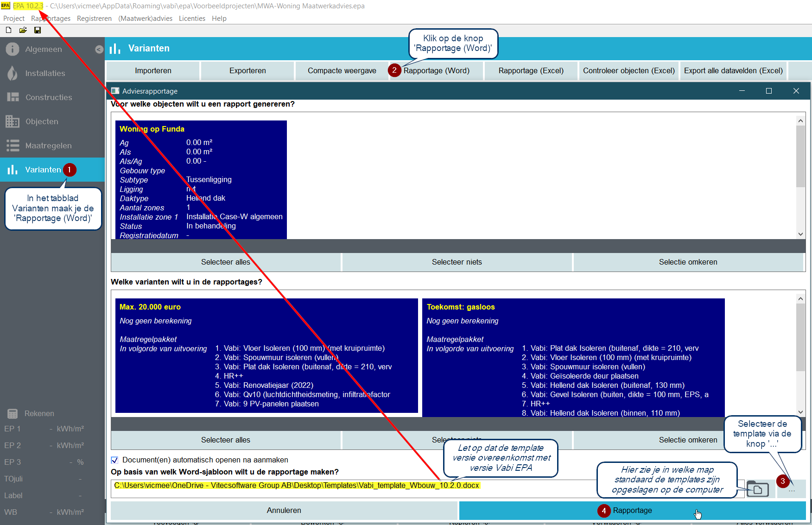Screen dimensions: 812x525
Task: Click the Compacte weergave button
Action: (342, 70)
